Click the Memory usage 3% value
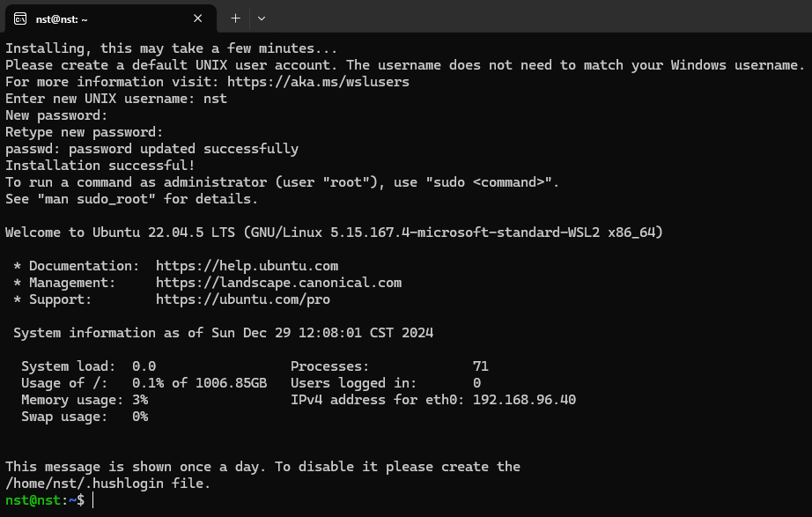This screenshot has height=517, width=812. click(140, 399)
